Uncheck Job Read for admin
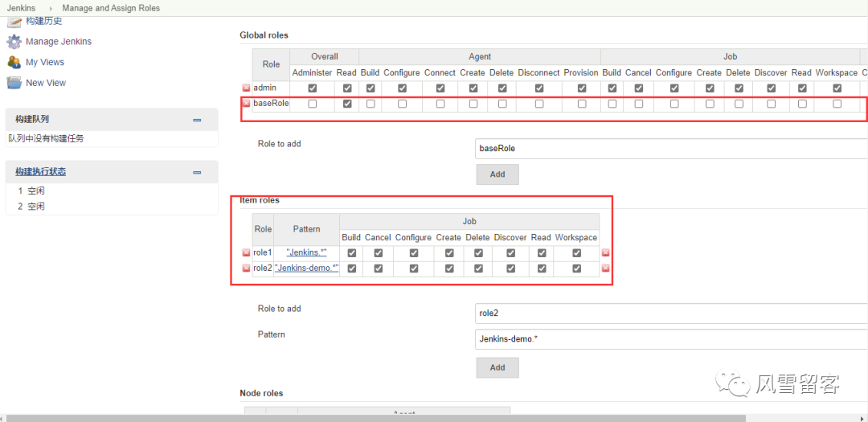The height and width of the screenshot is (422, 868). [x=802, y=88]
